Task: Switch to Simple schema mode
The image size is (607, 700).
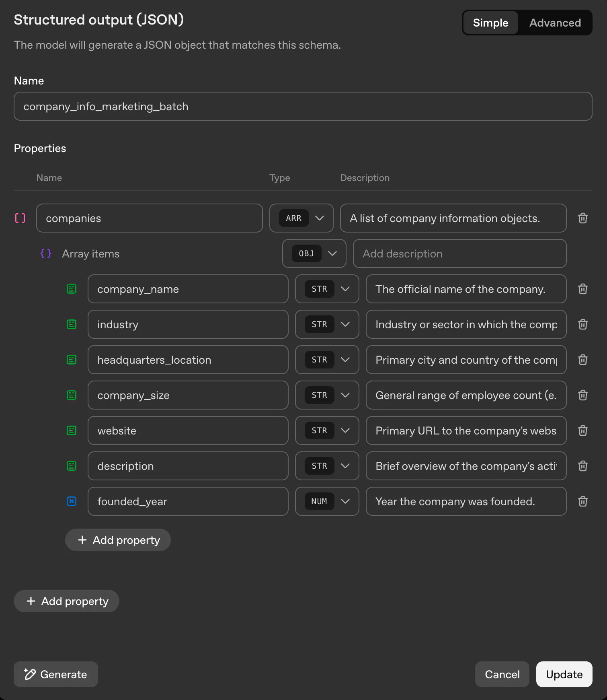Action: coord(490,23)
